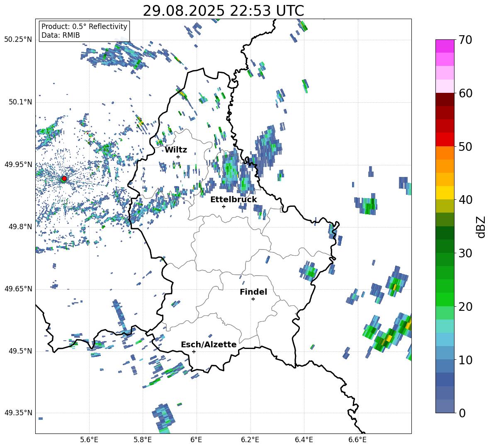Click the echo at the bottom near 5.9°E
This screenshot has height=448, width=491.
click(163, 418)
